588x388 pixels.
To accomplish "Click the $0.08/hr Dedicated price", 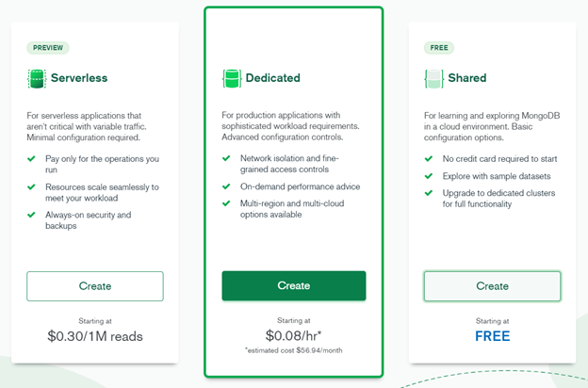I will tap(293, 336).
